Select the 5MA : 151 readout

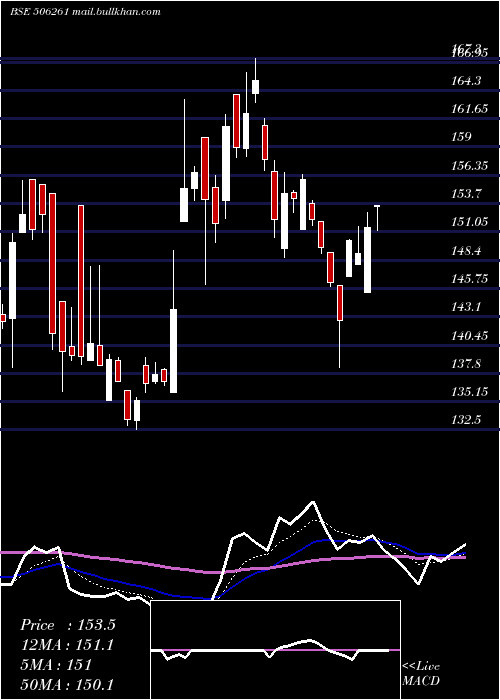[x=56, y=665]
